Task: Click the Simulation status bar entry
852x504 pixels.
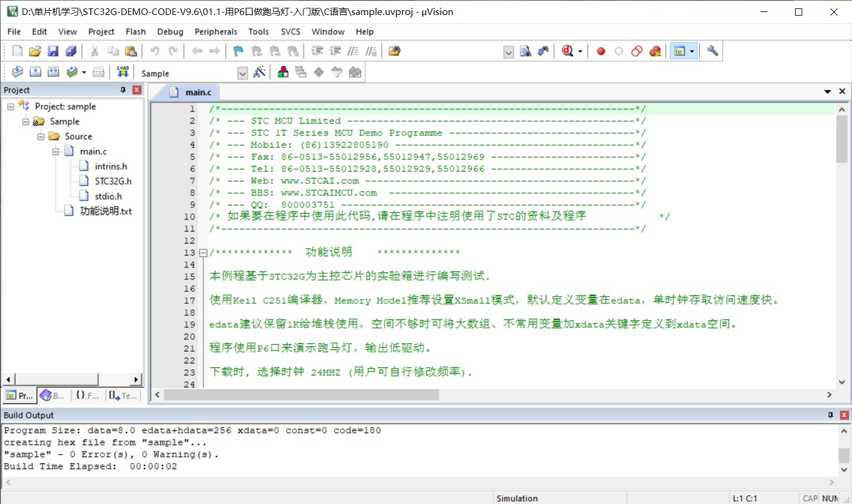Action: (x=517, y=498)
